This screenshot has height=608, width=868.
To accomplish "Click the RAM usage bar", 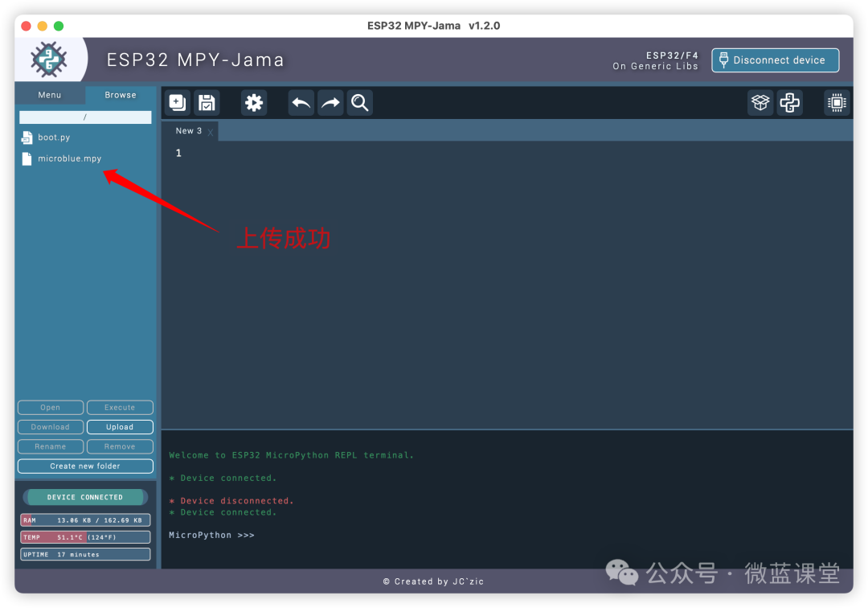I will click(85, 520).
